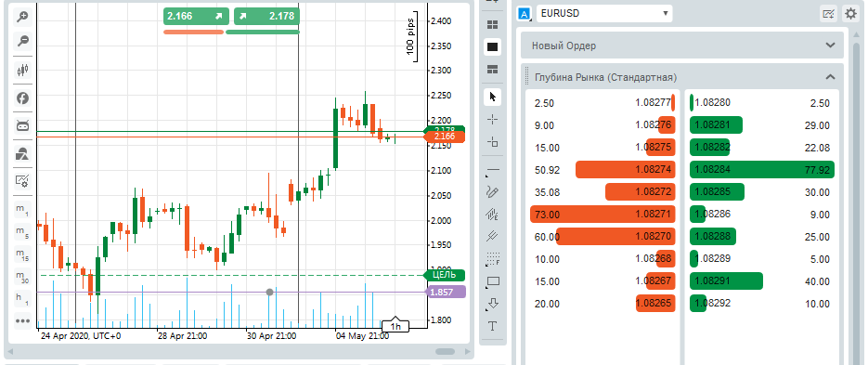Click the blue A symbol link icon
Viewport: 868px width, 365px height.
pyautogui.click(x=524, y=14)
